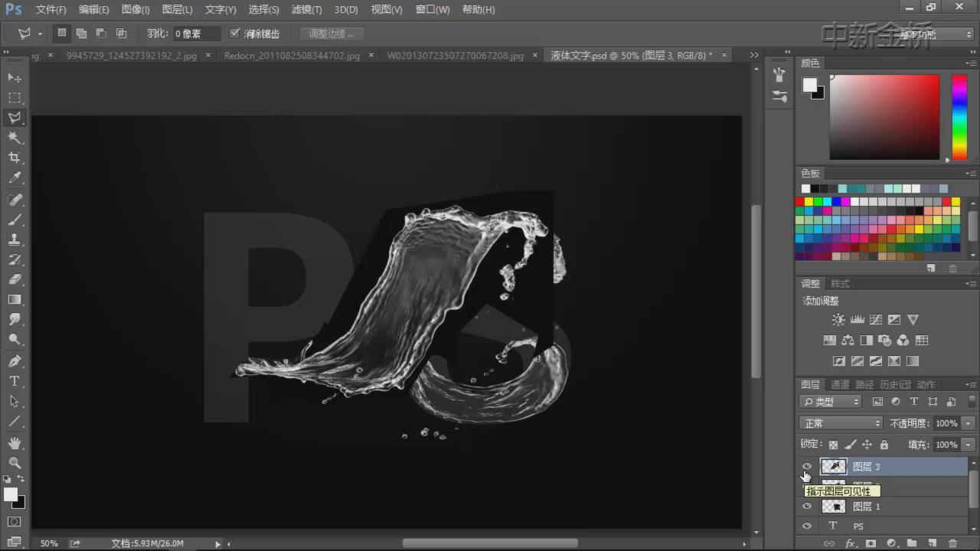
Task: Open the 文件(F) menu
Action: [51, 10]
